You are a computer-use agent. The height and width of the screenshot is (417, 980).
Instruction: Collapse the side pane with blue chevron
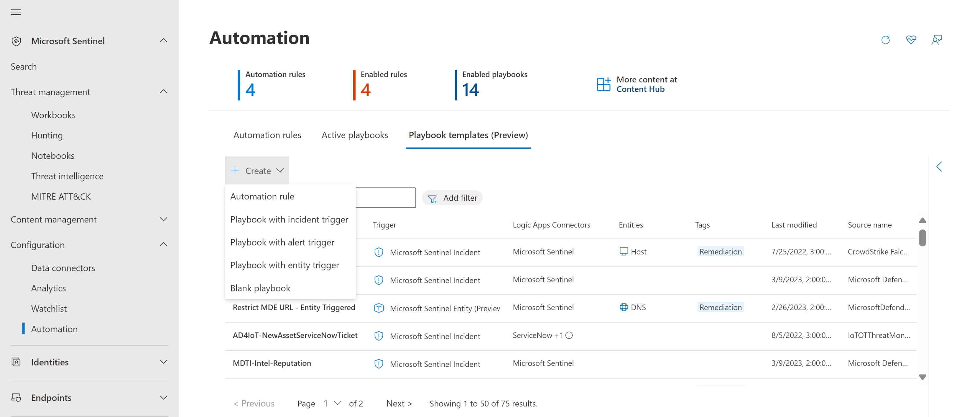[939, 167]
